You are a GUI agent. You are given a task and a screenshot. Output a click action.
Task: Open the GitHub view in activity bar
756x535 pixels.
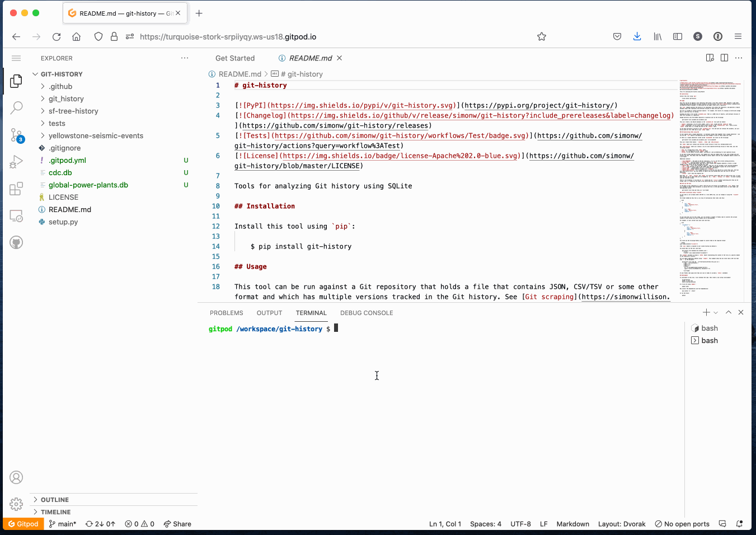[16, 242]
